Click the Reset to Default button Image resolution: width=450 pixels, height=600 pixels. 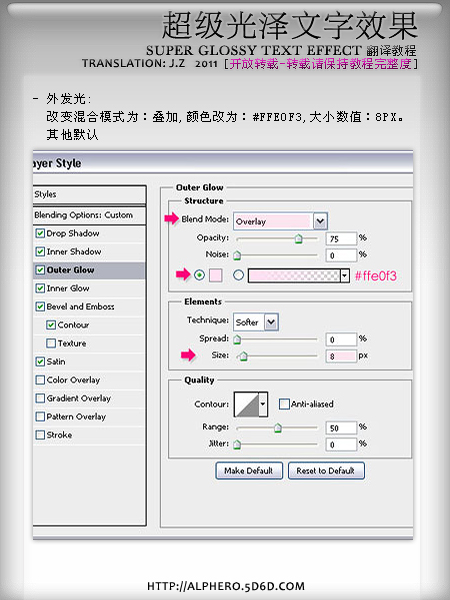click(x=326, y=471)
